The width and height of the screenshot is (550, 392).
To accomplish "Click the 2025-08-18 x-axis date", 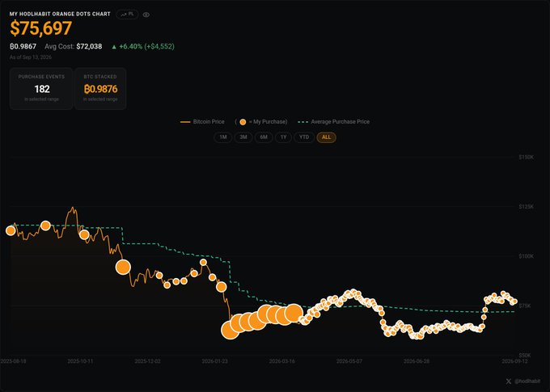I will click(13, 361).
